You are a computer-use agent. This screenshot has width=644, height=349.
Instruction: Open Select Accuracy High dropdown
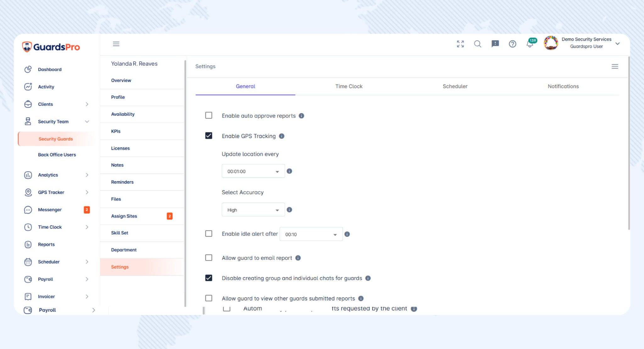pos(253,210)
